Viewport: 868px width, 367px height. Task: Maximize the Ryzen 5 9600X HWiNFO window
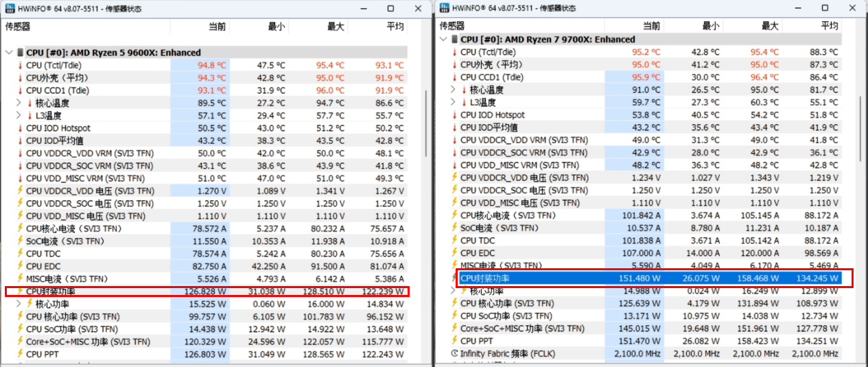click(390, 8)
